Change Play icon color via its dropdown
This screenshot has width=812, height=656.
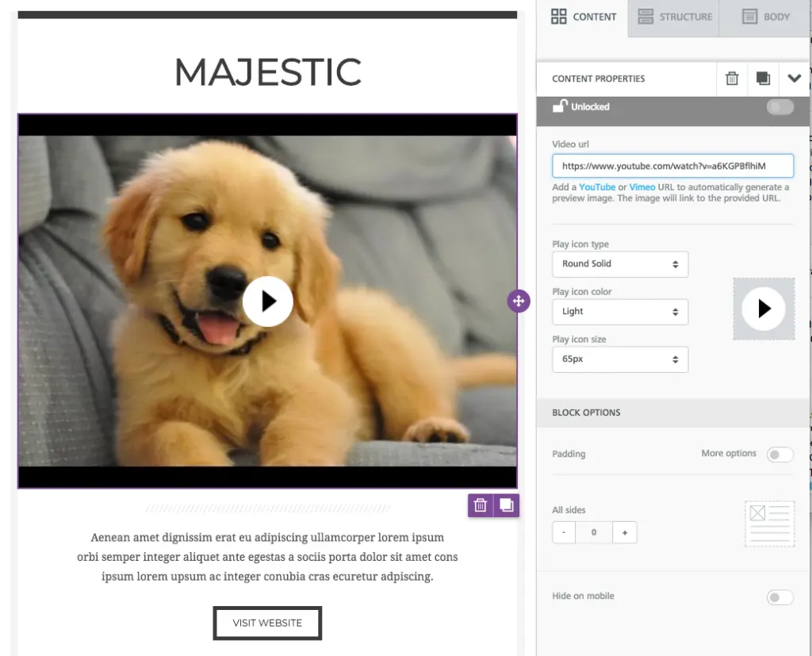(620, 312)
